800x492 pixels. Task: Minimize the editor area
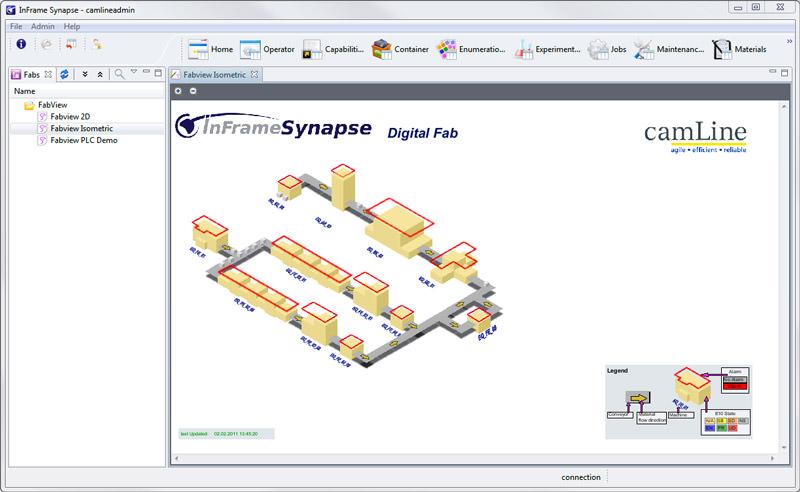click(x=772, y=72)
